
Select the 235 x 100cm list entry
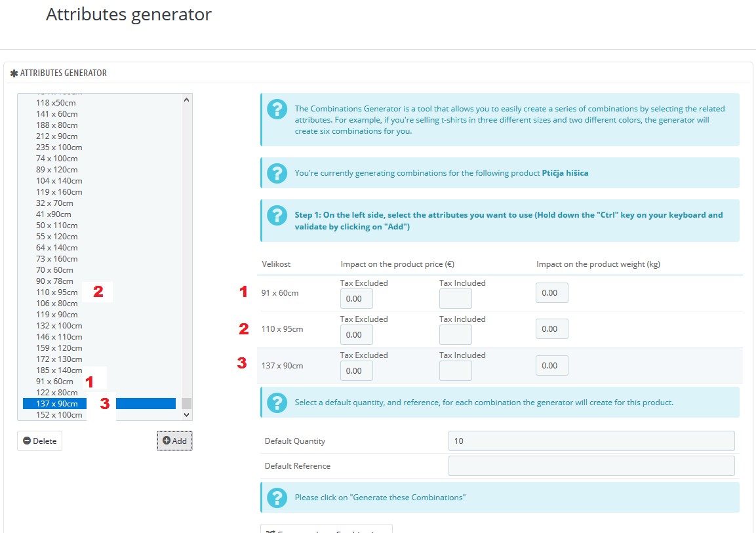point(59,147)
